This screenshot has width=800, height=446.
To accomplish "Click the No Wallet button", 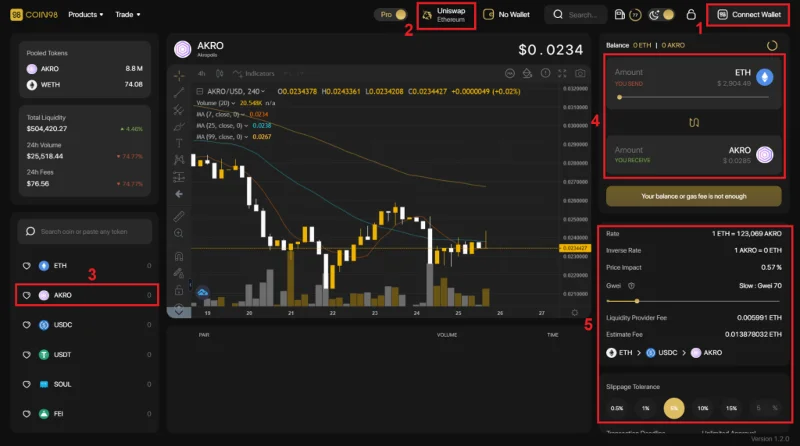I will 506,14.
